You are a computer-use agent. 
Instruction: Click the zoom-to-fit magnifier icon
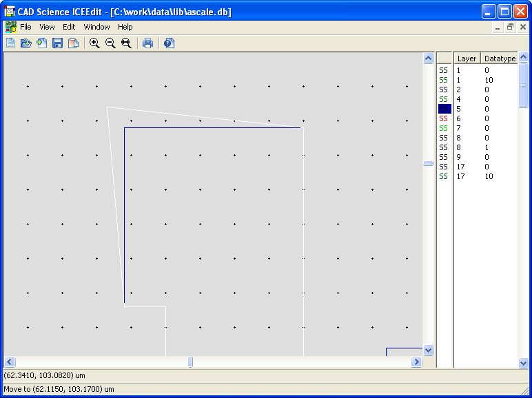tap(126, 43)
